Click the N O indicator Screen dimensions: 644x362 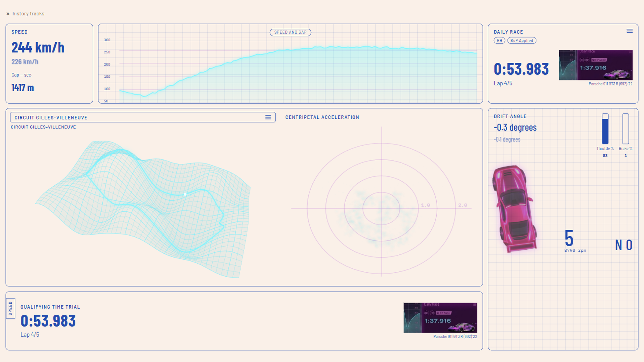[x=624, y=245]
